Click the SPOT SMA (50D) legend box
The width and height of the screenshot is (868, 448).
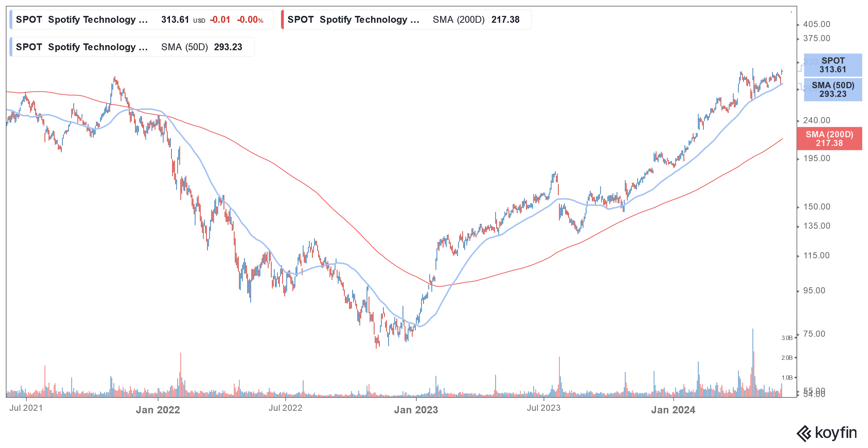132,47
